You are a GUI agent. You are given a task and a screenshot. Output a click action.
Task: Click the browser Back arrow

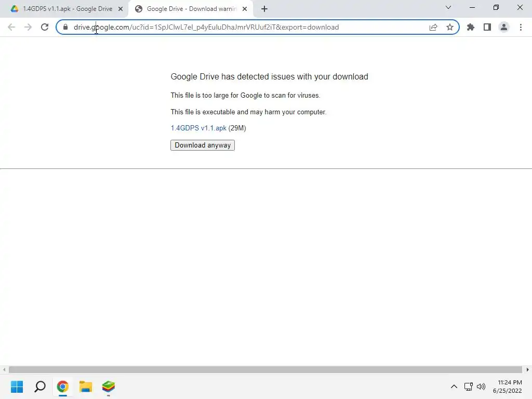[x=11, y=27]
